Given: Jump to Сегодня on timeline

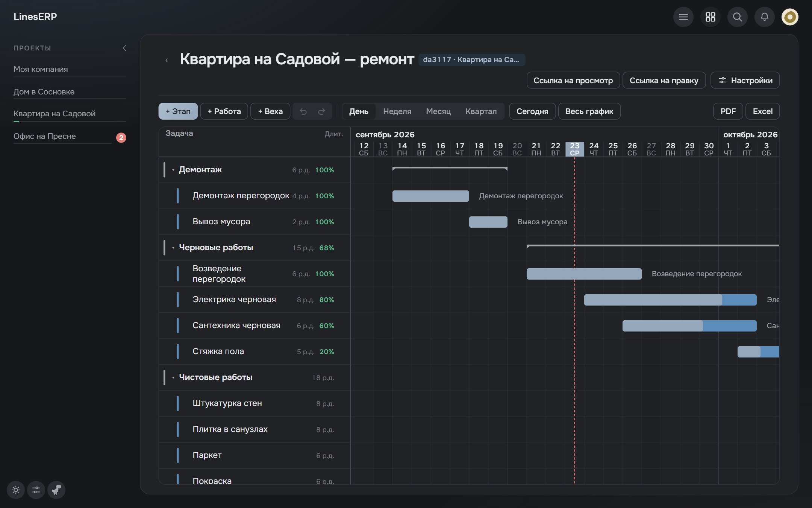Looking at the screenshot, I should click(x=532, y=111).
